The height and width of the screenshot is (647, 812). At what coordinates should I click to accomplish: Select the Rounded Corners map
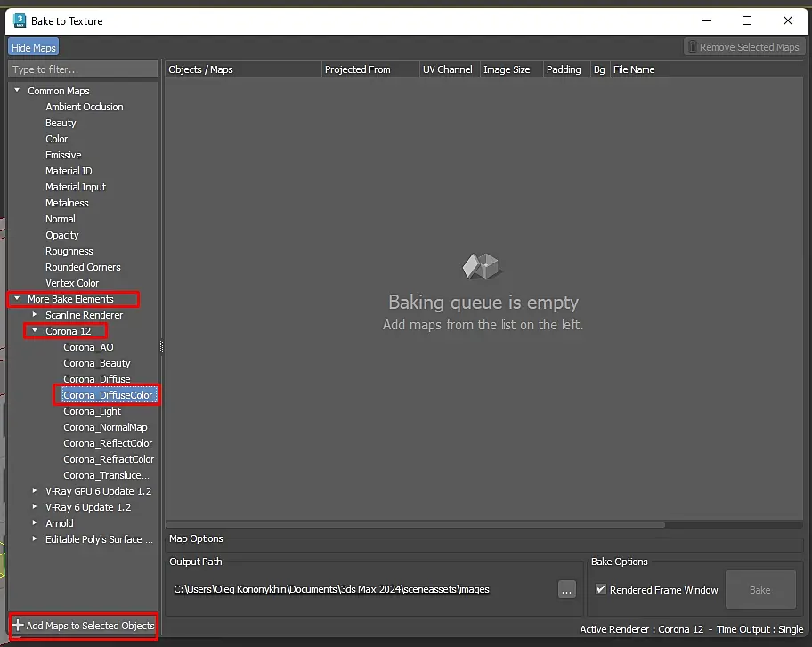[x=83, y=267]
